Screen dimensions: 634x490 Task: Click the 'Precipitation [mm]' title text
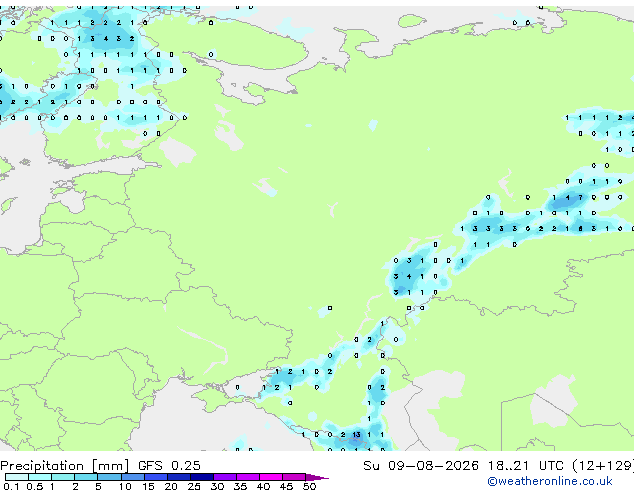point(64,466)
